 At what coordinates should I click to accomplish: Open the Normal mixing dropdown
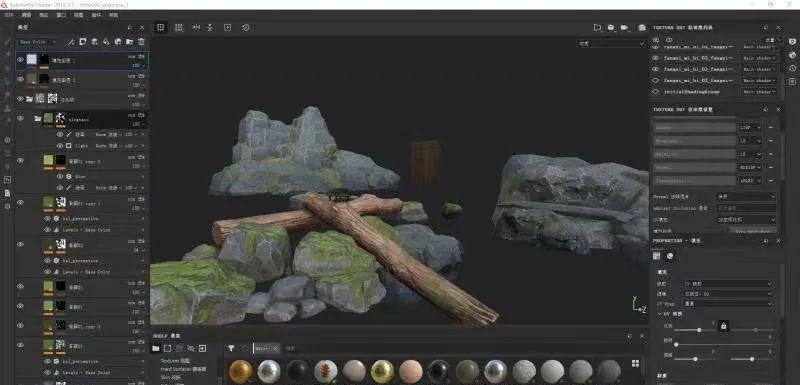746,196
